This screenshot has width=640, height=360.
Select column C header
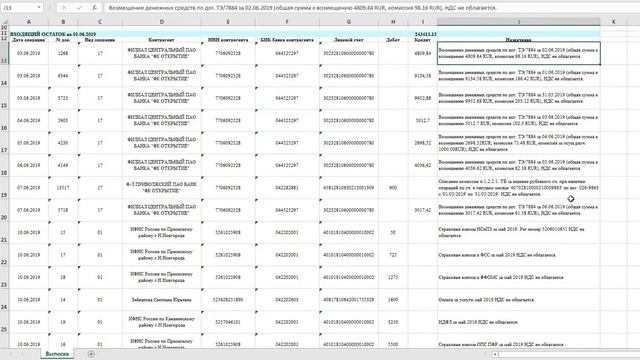(x=100, y=22)
